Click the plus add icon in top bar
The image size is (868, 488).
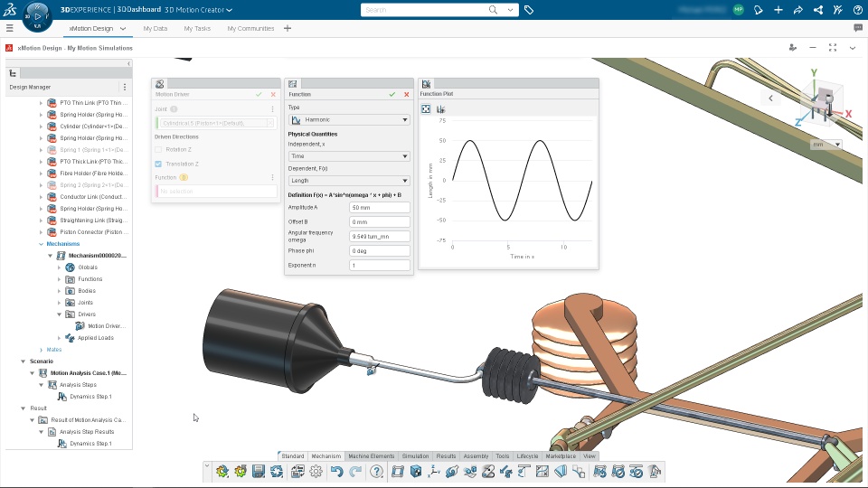[x=778, y=10]
